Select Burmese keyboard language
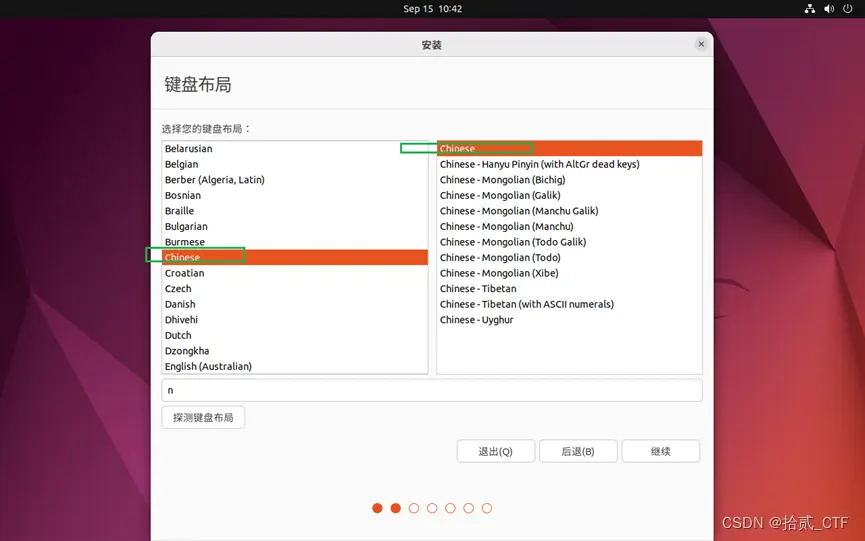The width and height of the screenshot is (865, 541). pos(295,242)
